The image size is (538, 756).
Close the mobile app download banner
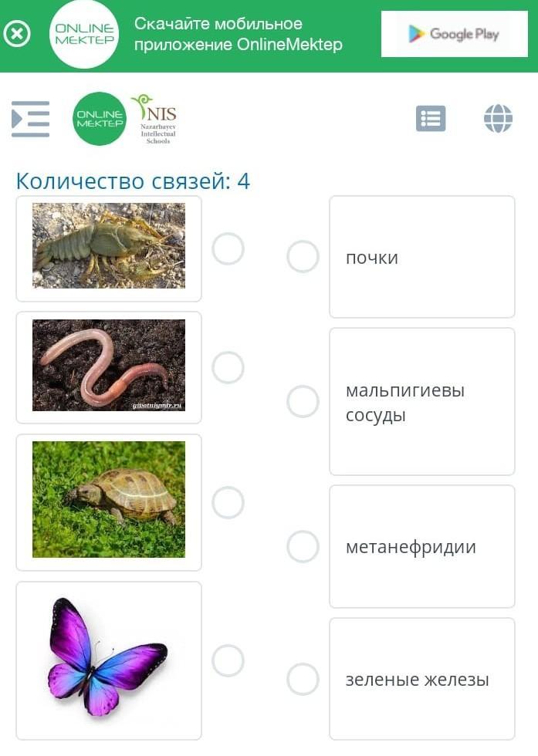click(17, 34)
